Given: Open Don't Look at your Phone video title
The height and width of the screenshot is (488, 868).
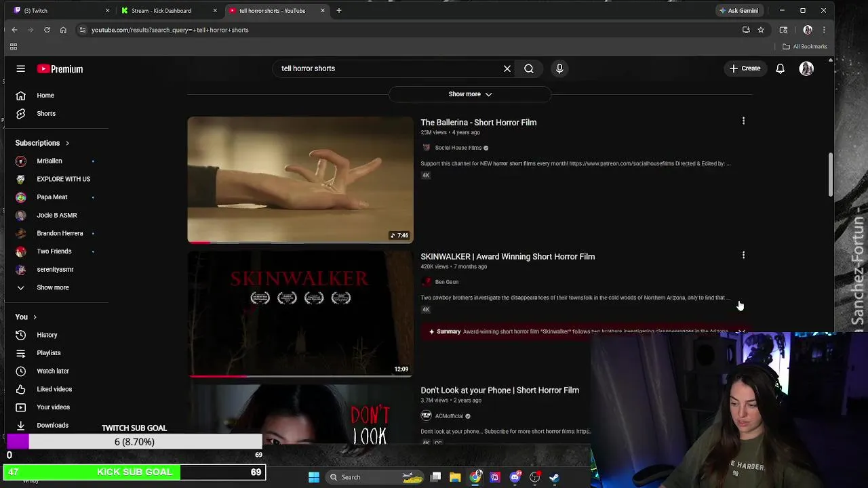Looking at the screenshot, I should 500,390.
